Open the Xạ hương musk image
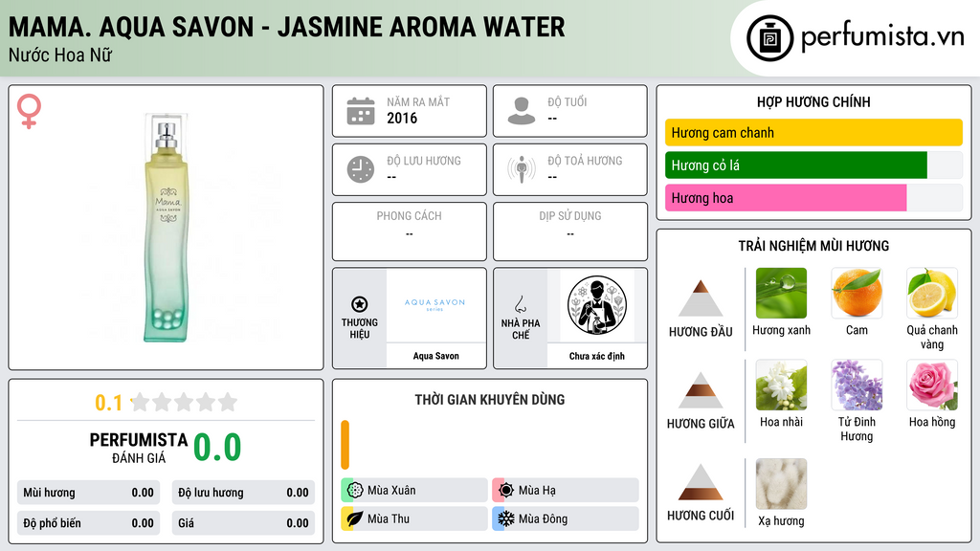The width and height of the screenshot is (980, 551). (x=781, y=484)
